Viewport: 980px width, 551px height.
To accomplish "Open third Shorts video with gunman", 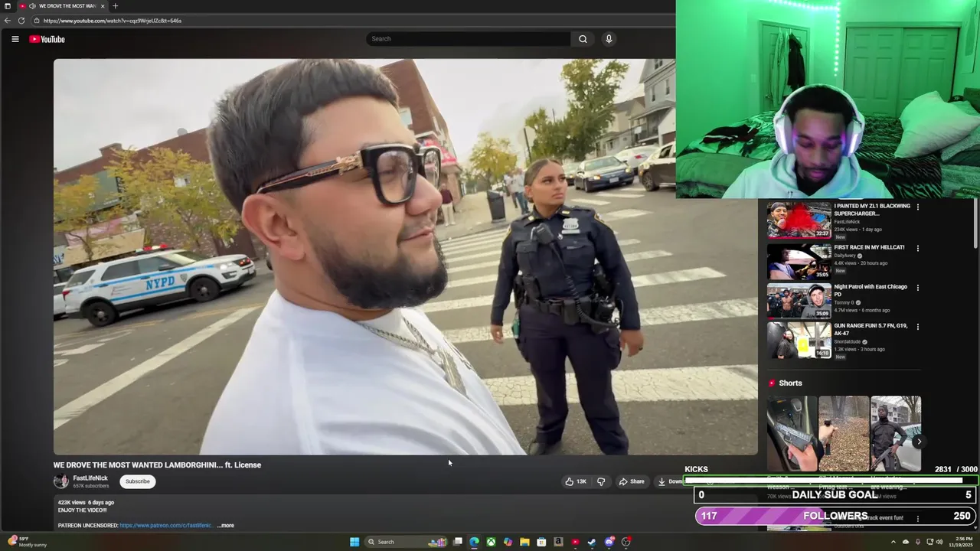I will tap(896, 433).
